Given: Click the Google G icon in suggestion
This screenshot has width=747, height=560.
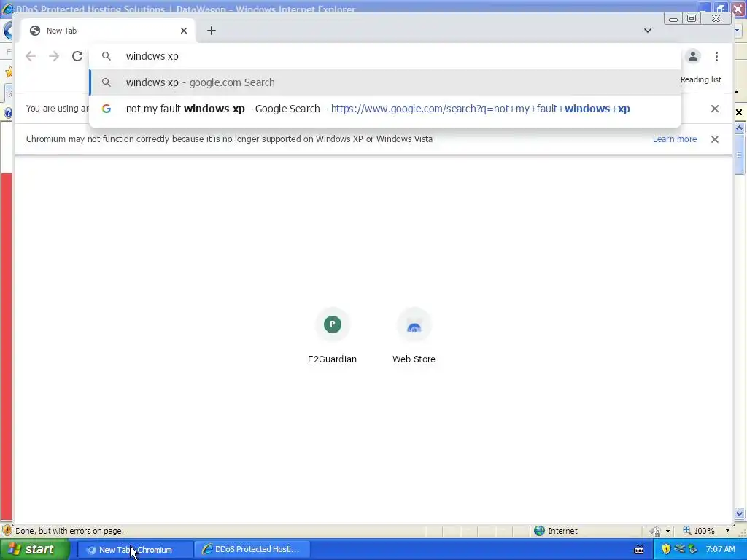Looking at the screenshot, I should 107,109.
